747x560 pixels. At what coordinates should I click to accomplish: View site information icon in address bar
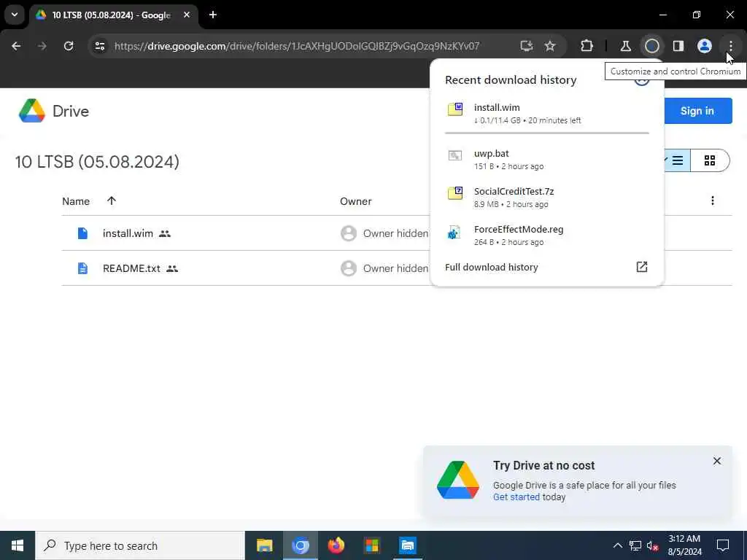pyautogui.click(x=99, y=46)
